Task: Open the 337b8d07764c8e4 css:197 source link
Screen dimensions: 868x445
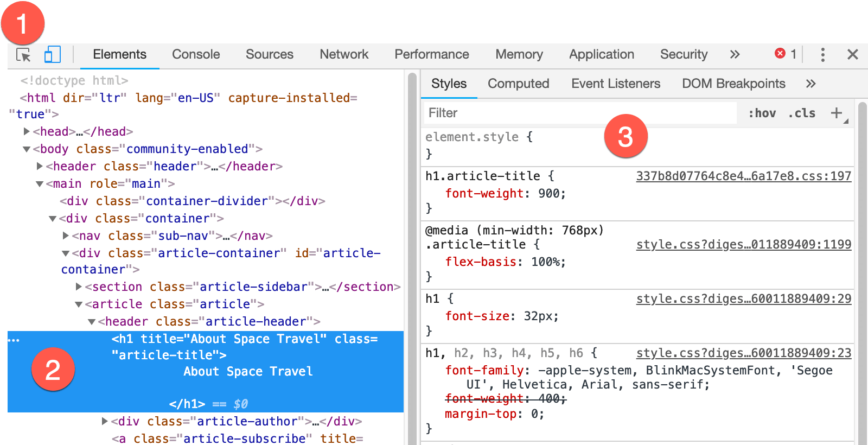Action: tap(743, 176)
